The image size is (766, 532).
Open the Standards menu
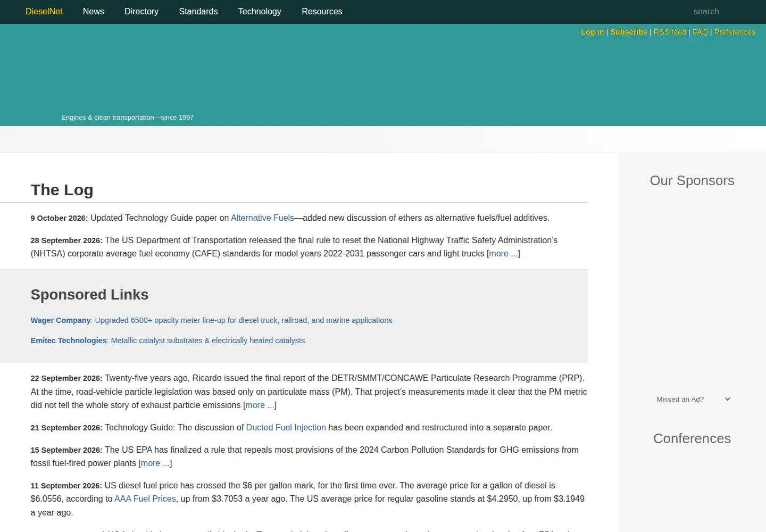click(x=198, y=11)
